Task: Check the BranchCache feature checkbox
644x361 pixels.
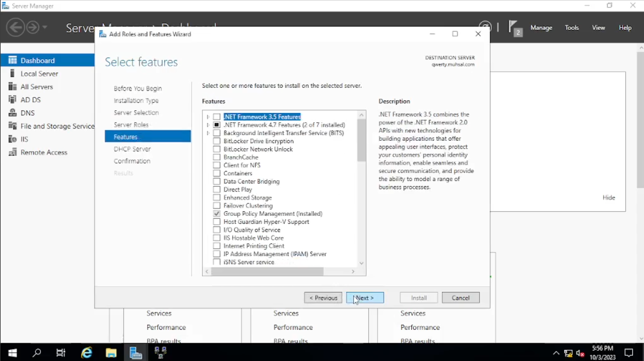Action: [x=217, y=157]
